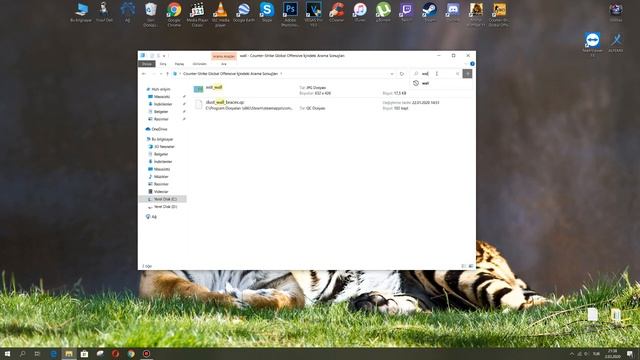Viewport: 640px width, 360px height.
Task: Open CCleaner desktop icon
Action: pos(337,12)
